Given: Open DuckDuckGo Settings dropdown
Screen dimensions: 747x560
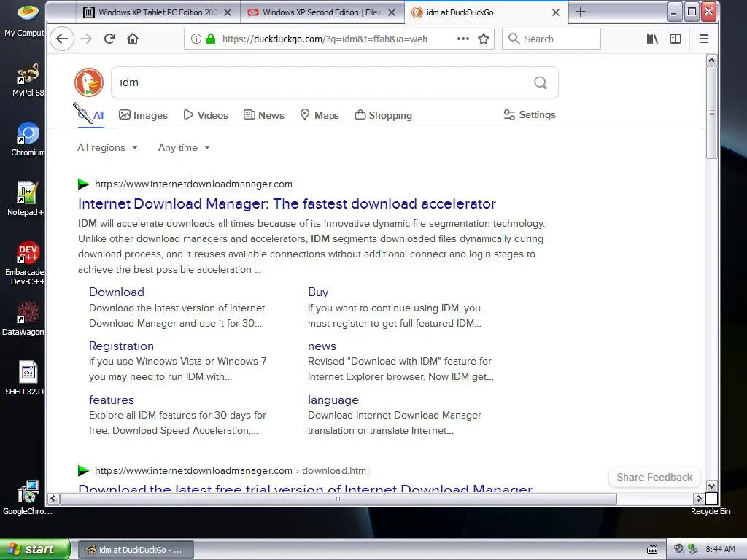Looking at the screenshot, I should 530,114.
